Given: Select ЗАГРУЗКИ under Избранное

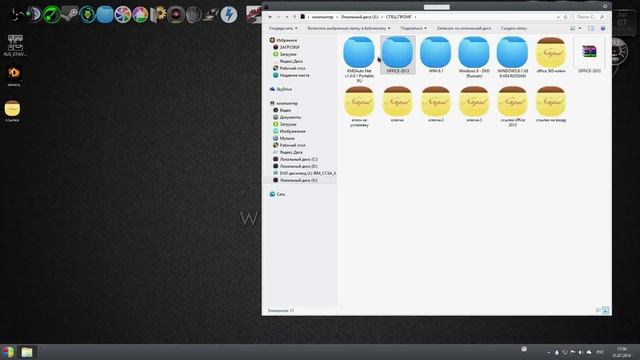Looking at the screenshot, I should 286,47.
